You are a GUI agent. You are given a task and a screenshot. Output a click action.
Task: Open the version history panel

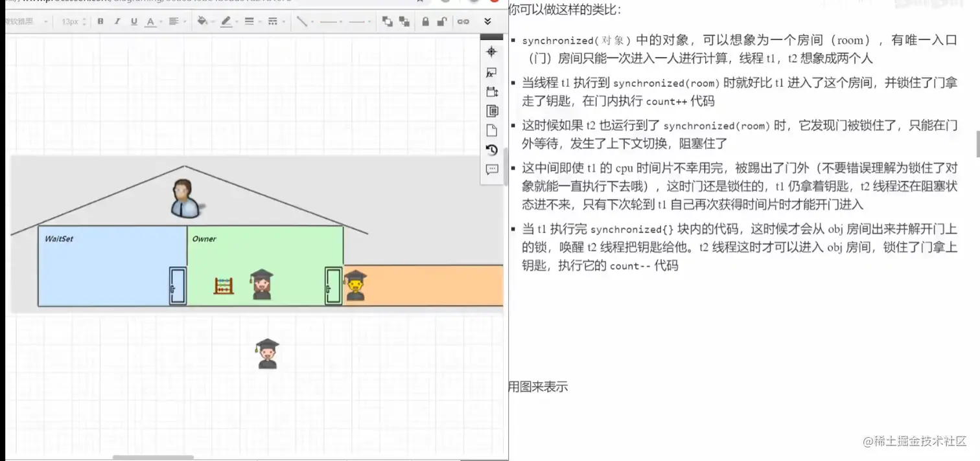pyautogui.click(x=491, y=150)
